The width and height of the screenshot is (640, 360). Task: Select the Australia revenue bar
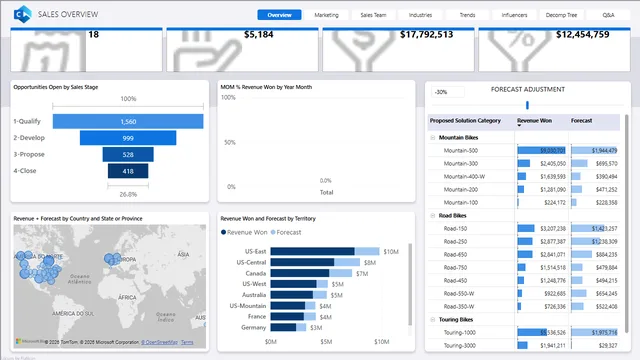pos(291,295)
